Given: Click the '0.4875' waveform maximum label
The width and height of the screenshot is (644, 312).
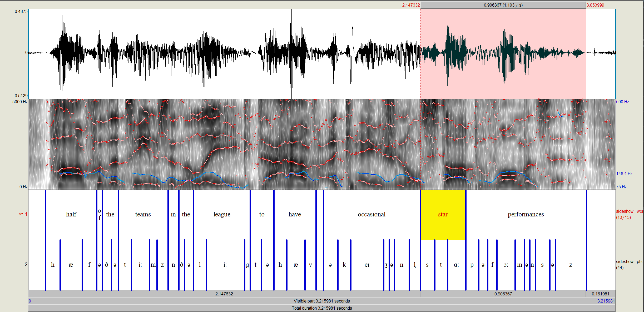Looking at the screenshot, I should tap(21, 11).
